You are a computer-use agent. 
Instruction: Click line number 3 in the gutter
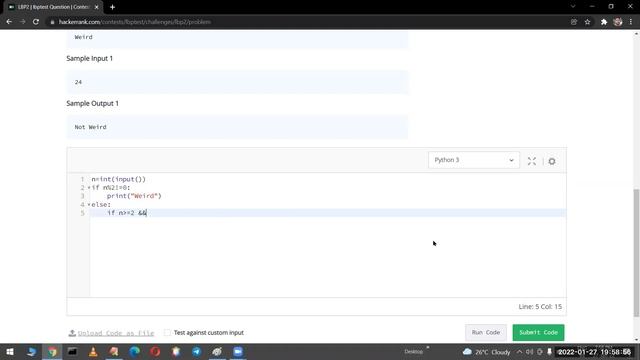(x=82, y=196)
